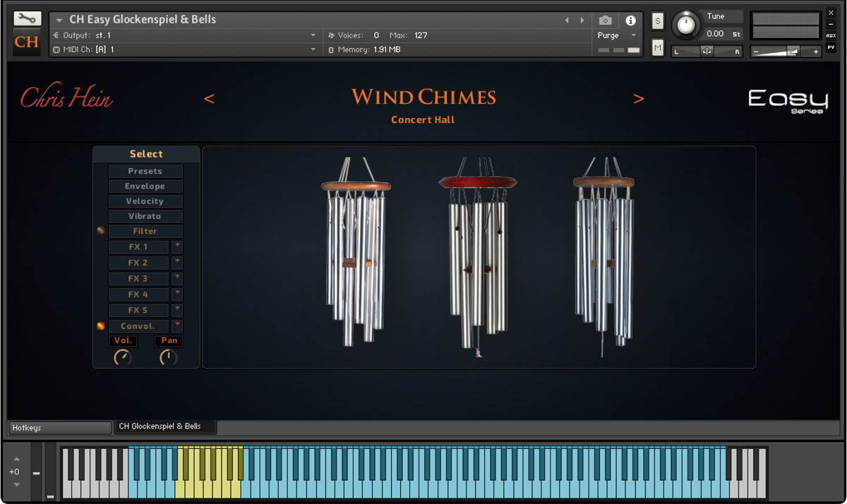The image size is (847, 504).
Task: Open the Envelope settings
Action: coord(145,186)
